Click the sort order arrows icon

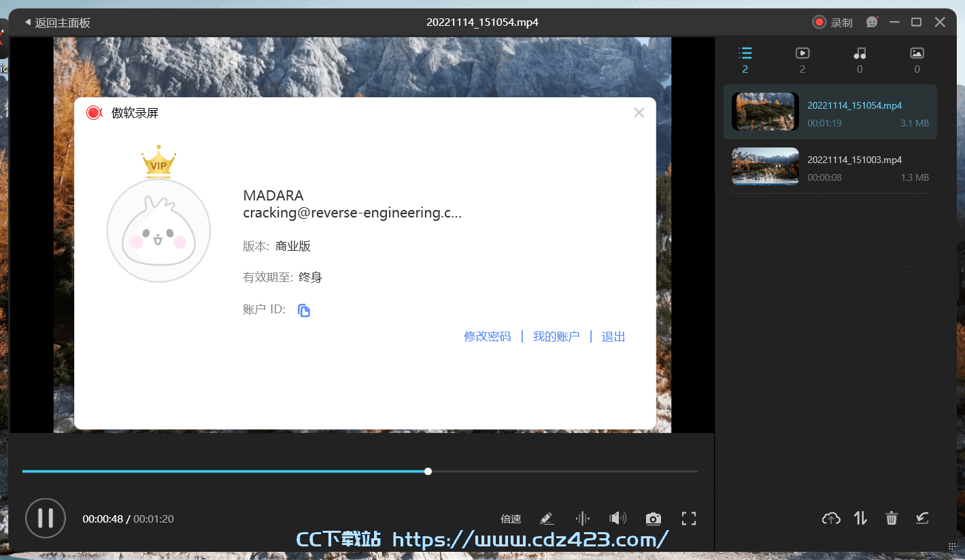860,519
